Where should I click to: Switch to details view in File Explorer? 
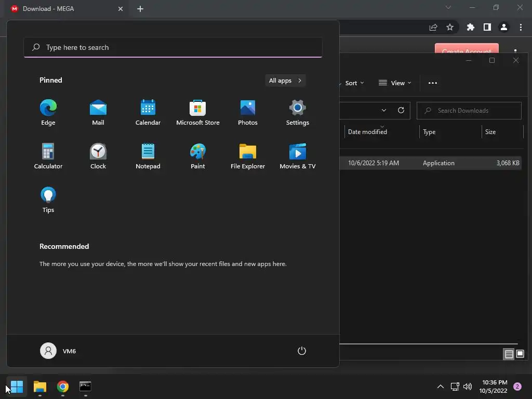509,354
